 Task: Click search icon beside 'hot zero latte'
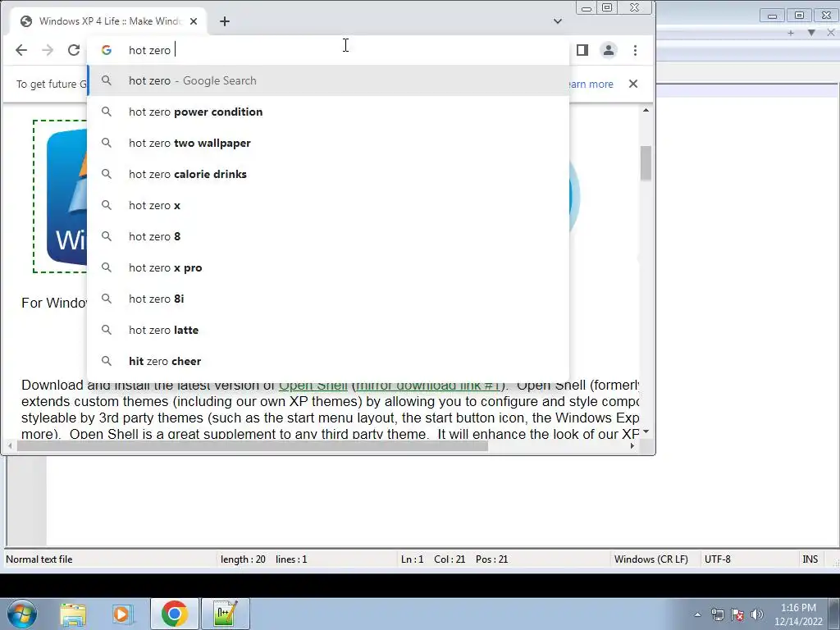point(107,330)
